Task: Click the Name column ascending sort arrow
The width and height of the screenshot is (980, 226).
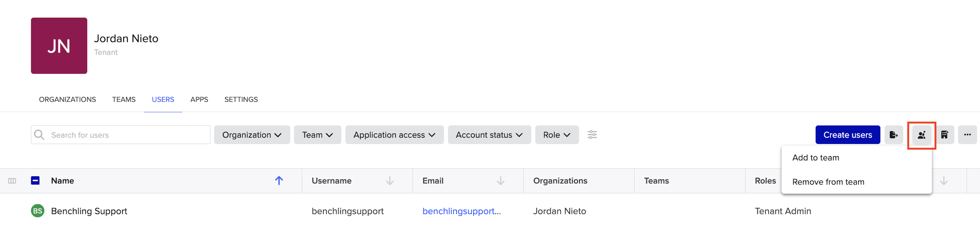Action: (x=279, y=181)
